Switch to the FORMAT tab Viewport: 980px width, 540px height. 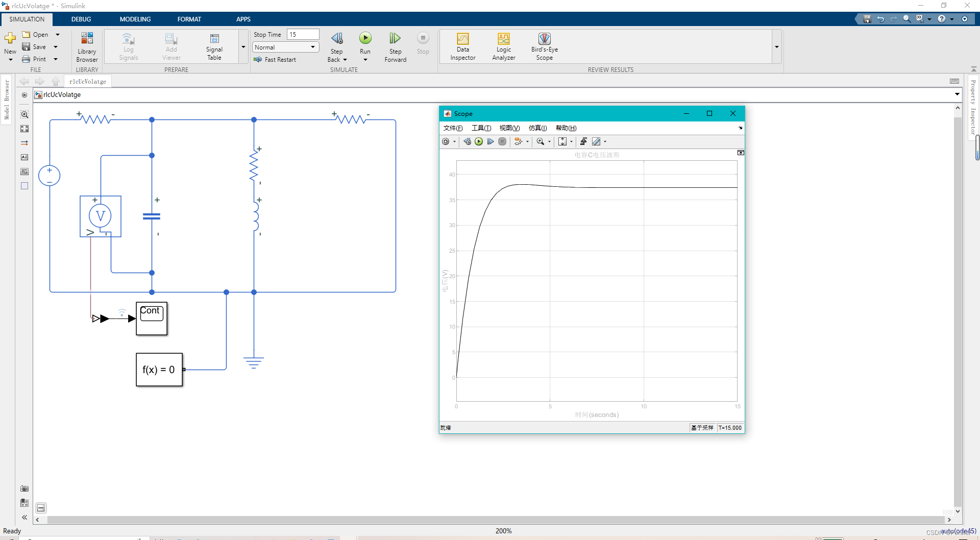[x=189, y=19]
